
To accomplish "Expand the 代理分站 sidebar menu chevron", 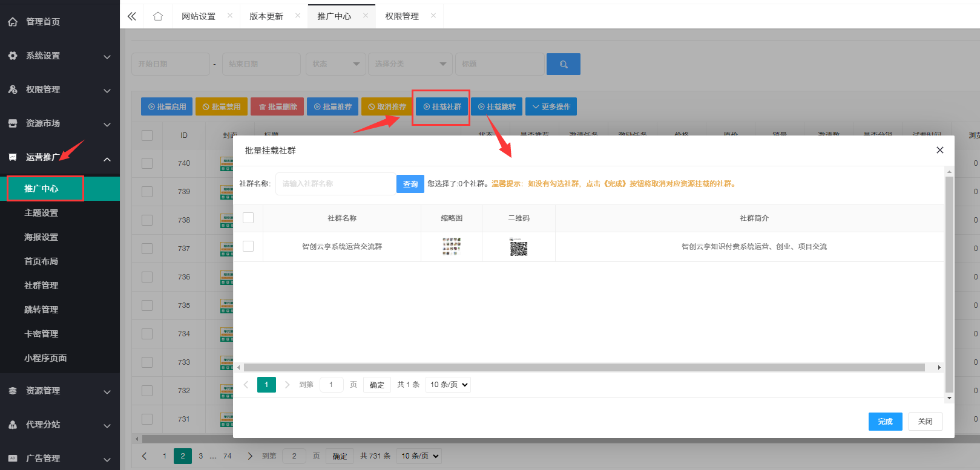I will [x=107, y=425].
